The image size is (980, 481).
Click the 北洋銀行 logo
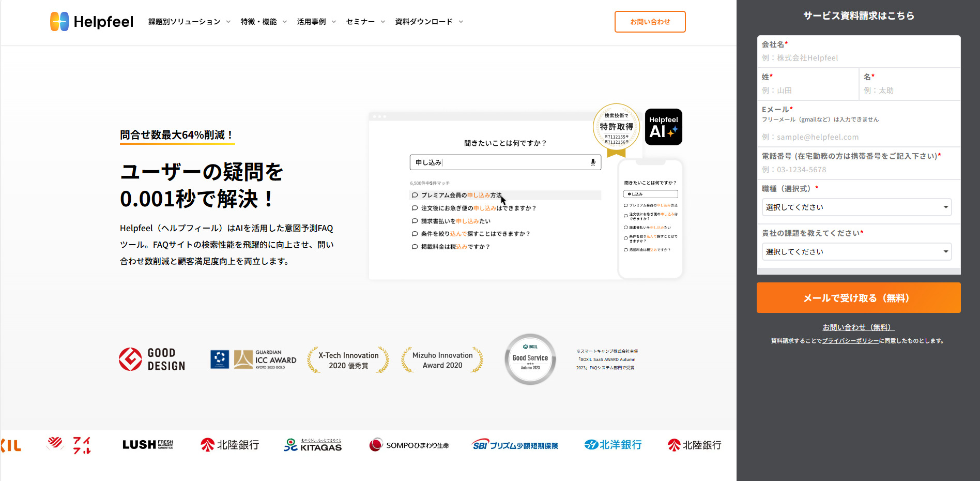(613, 445)
